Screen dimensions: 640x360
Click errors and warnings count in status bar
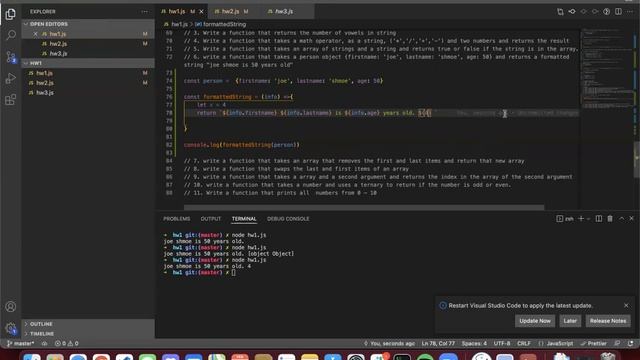click(x=67, y=344)
